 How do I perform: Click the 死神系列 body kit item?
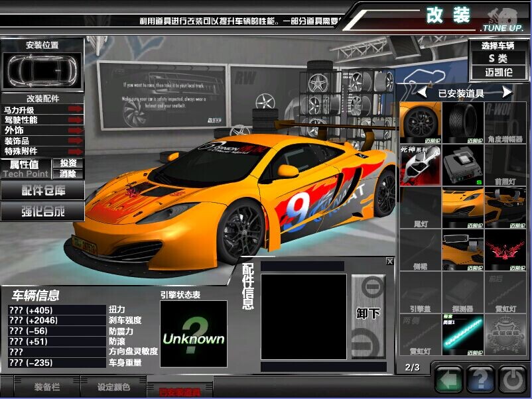click(x=421, y=165)
